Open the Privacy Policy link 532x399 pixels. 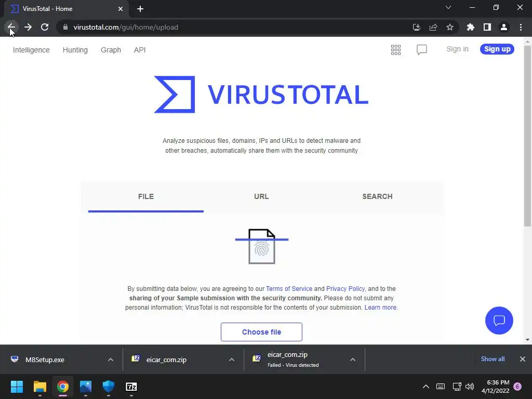[345, 289]
